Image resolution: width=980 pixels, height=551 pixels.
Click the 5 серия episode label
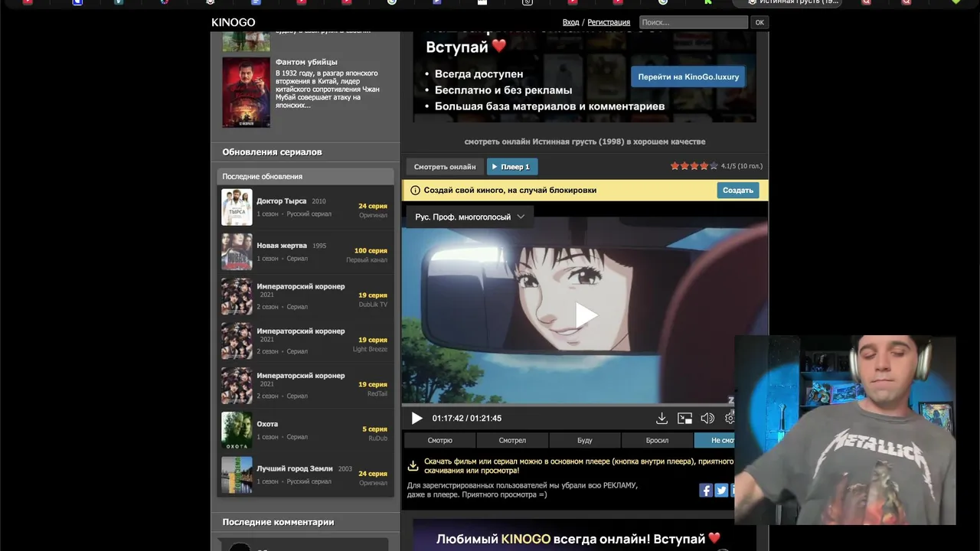pyautogui.click(x=374, y=429)
